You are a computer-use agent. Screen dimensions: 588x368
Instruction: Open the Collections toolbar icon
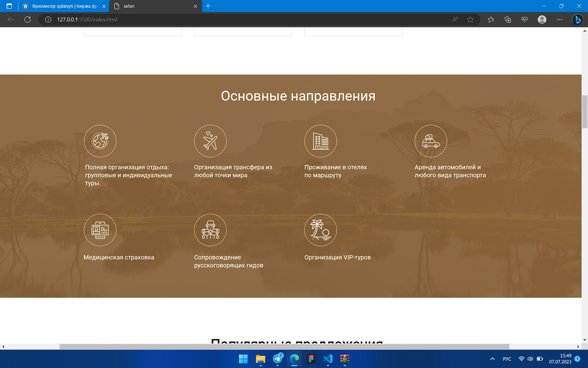click(x=508, y=20)
